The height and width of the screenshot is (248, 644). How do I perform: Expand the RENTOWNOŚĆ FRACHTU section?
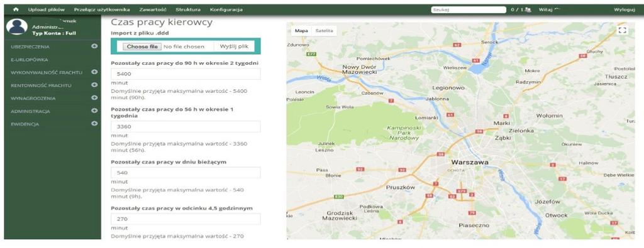(x=94, y=85)
